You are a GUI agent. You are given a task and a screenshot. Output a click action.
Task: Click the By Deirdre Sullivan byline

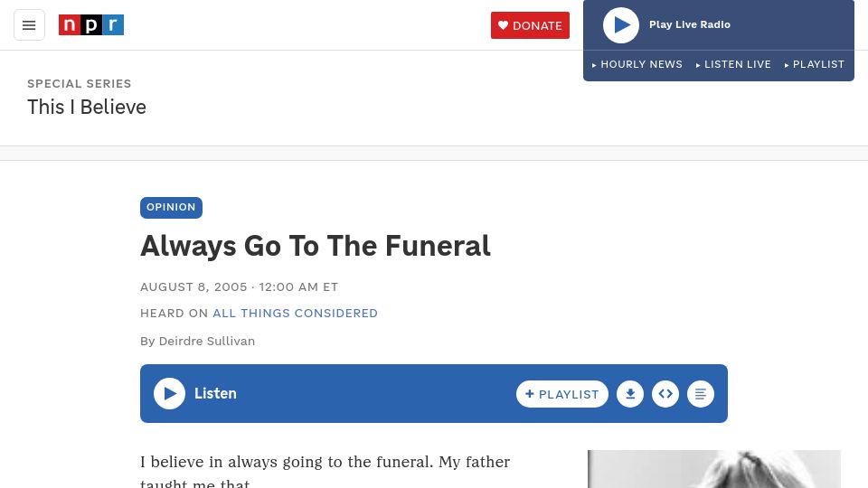click(198, 341)
